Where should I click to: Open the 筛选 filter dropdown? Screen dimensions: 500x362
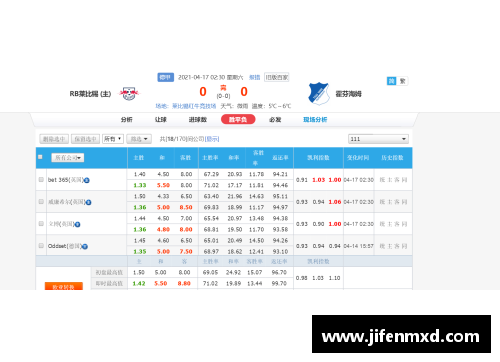coord(139,139)
